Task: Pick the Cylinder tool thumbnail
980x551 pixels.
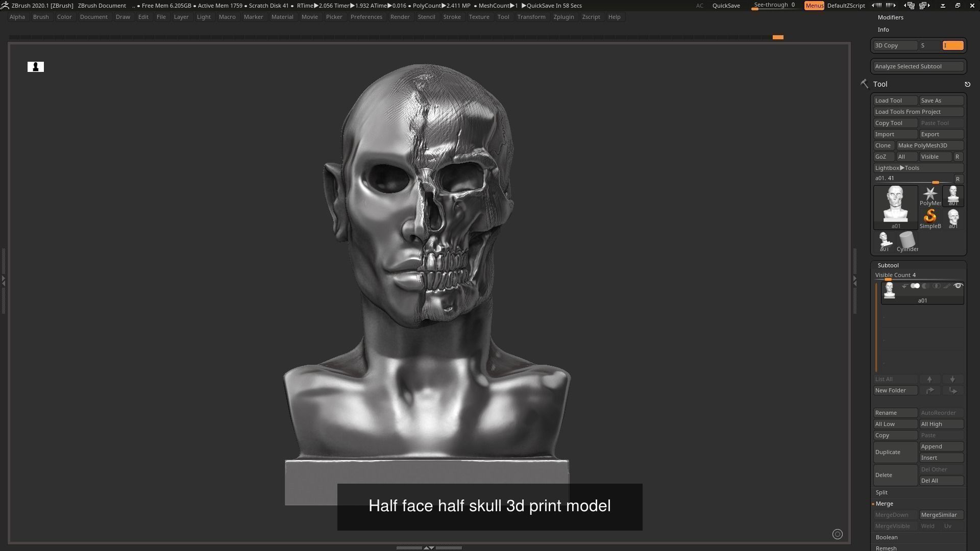Action: click(907, 240)
